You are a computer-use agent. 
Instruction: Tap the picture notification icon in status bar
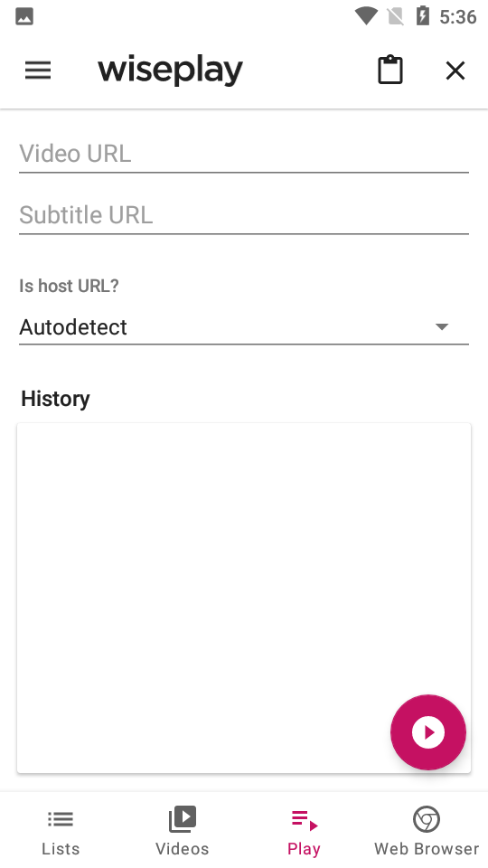[24, 16]
